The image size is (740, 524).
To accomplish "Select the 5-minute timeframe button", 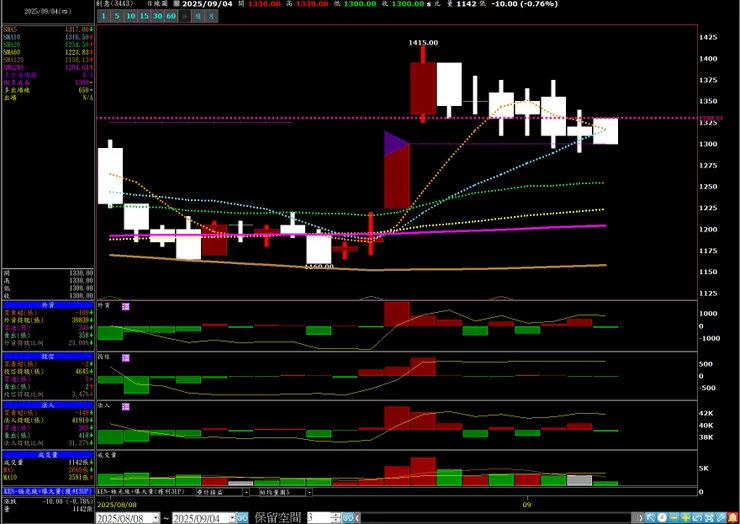I will tap(117, 16).
